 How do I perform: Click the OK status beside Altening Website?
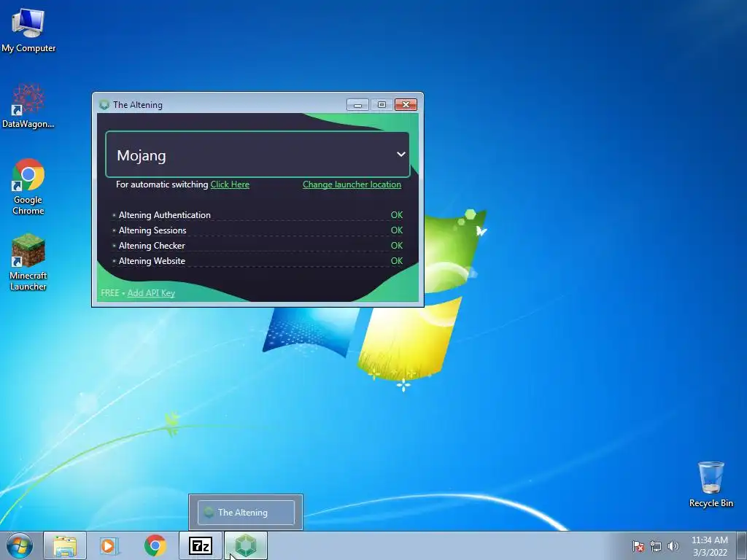coord(396,260)
